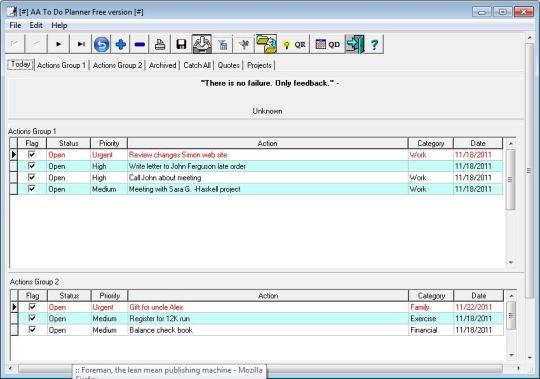The height and width of the screenshot is (379, 540).
Task: Click Group 1 Category column header
Action: (430, 143)
